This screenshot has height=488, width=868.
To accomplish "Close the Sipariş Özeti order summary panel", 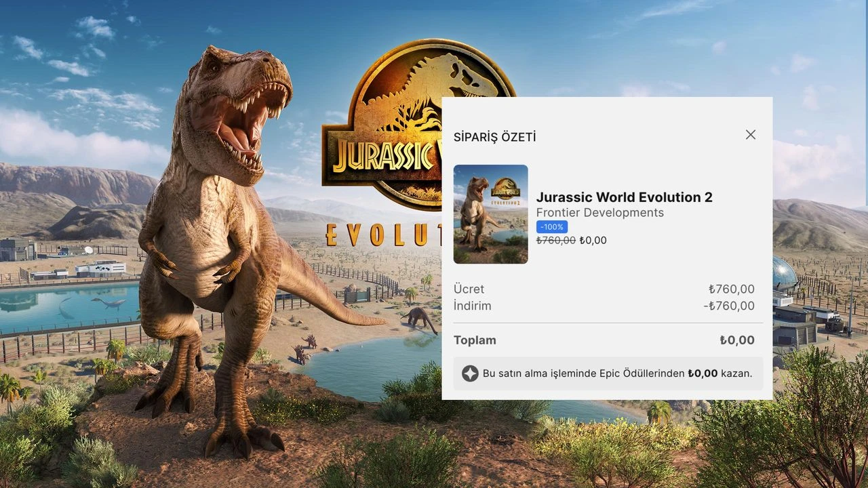I will pyautogui.click(x=750, y=135).
